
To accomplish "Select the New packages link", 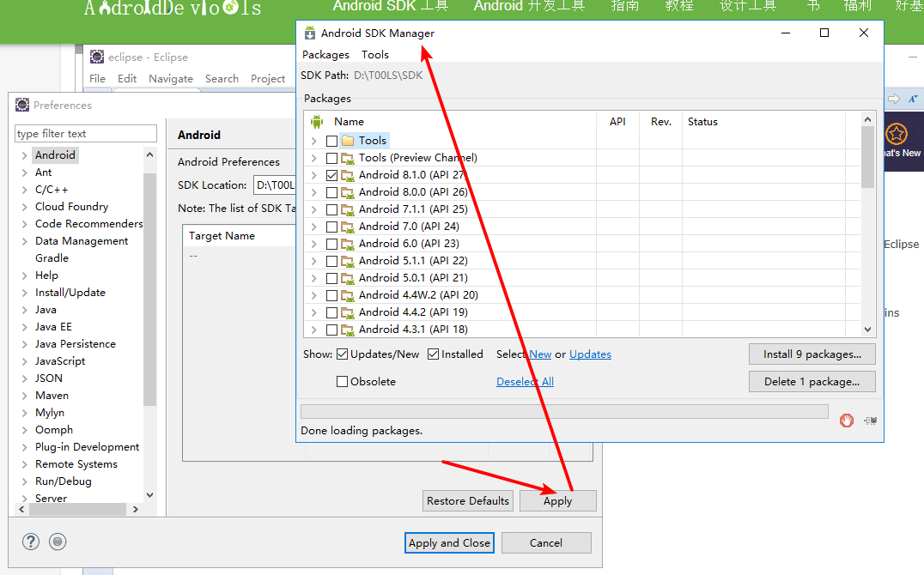I will tap(540, 354).
